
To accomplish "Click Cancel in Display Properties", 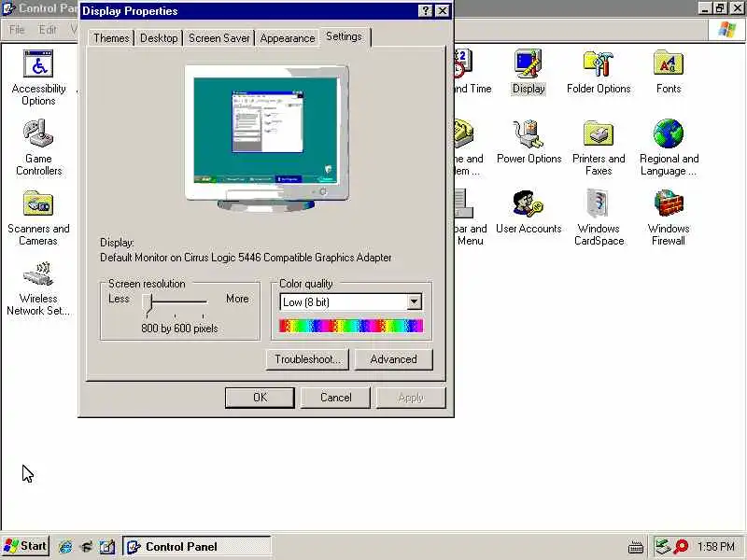I will [x=335, y=398].
